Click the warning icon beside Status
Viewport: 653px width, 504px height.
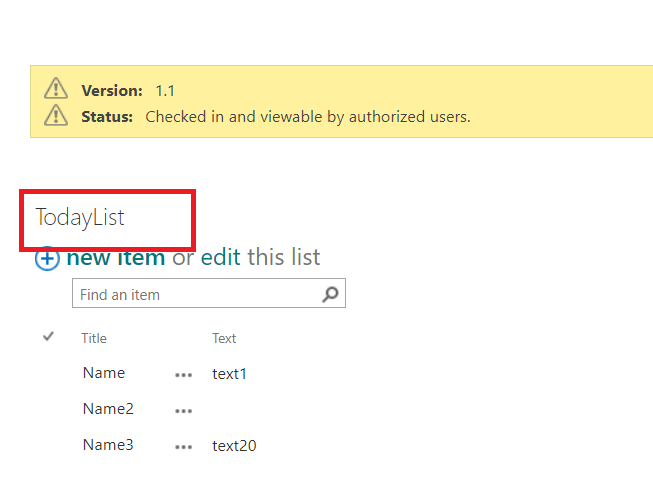point(56,116)
